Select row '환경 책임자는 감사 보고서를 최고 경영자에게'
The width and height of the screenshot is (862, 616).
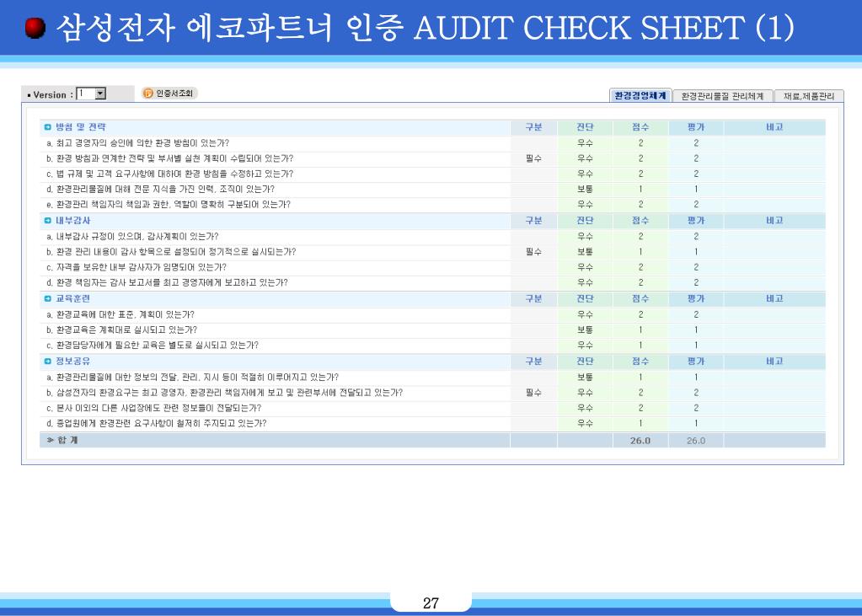tap(432, 282)
